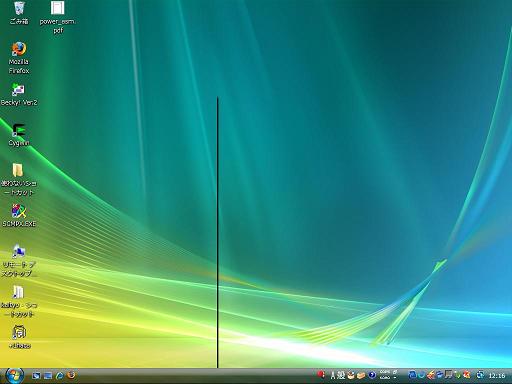Launch Internet Explorer from Quick Launch
The image size is (512, 384).
pos(60,376)
